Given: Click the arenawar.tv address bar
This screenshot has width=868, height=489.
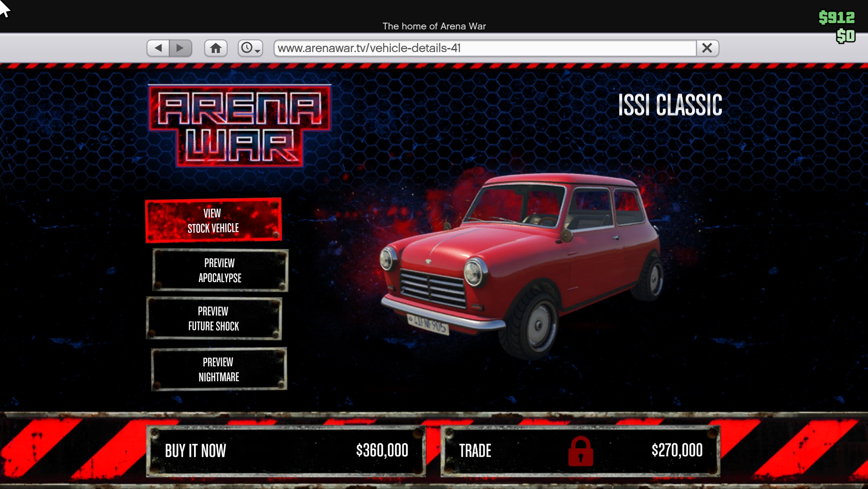Looking at the screenshot, I should 485,48.
